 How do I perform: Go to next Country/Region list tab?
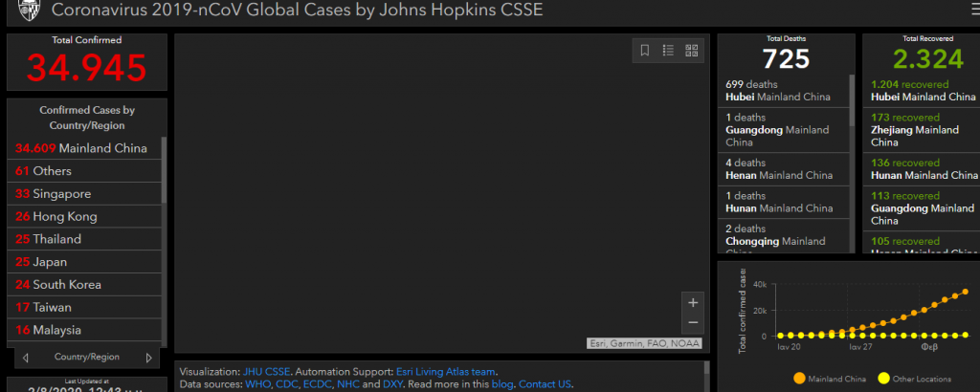[148, 358]
